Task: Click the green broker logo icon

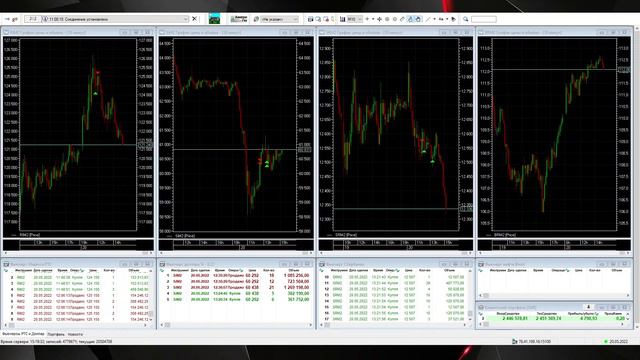Action: (214, 19)
